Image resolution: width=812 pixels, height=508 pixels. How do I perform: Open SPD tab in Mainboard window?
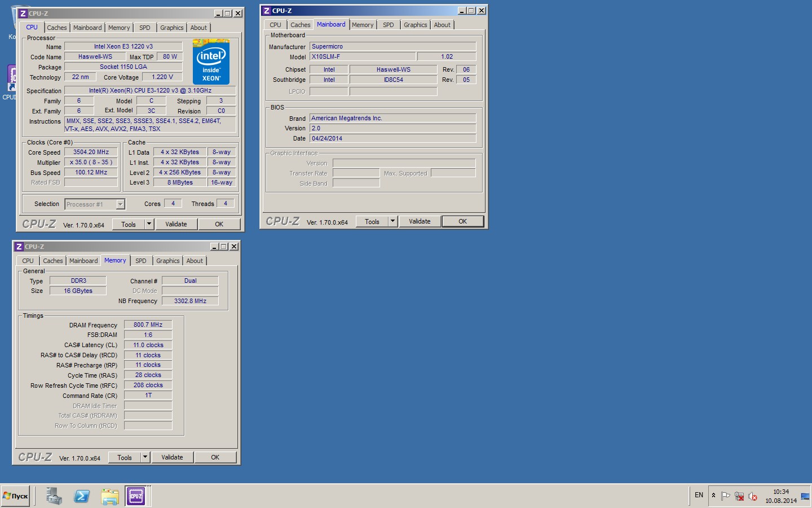pos(389,25)
